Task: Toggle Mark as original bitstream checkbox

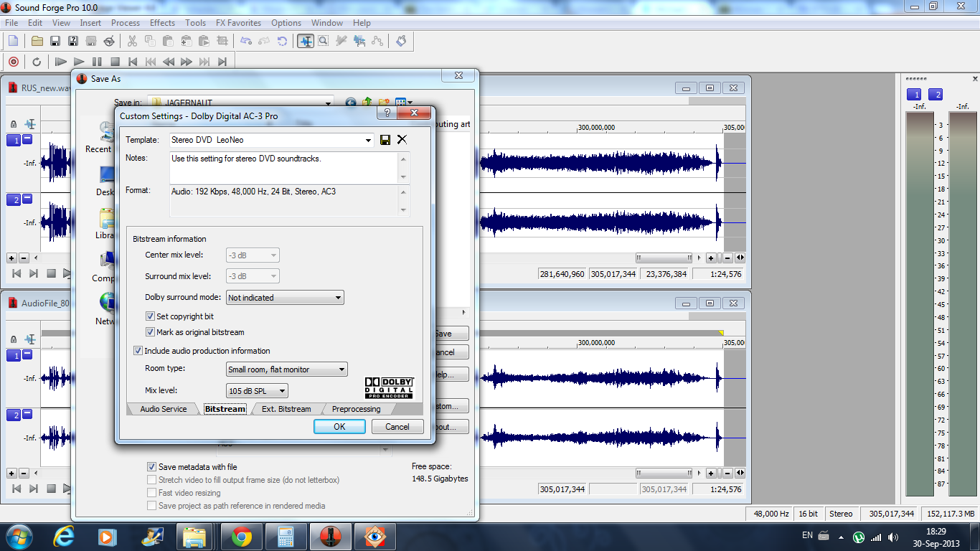Action: [x=151, y=332]
